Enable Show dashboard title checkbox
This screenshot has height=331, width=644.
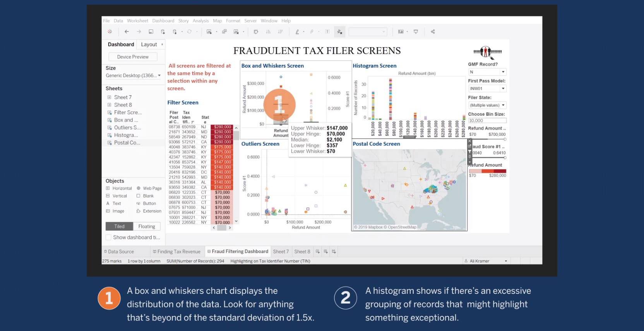click(109, 237)
